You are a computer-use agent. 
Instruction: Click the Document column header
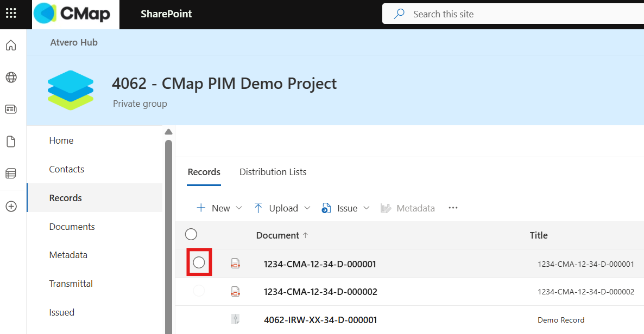(x=277, y=235)
